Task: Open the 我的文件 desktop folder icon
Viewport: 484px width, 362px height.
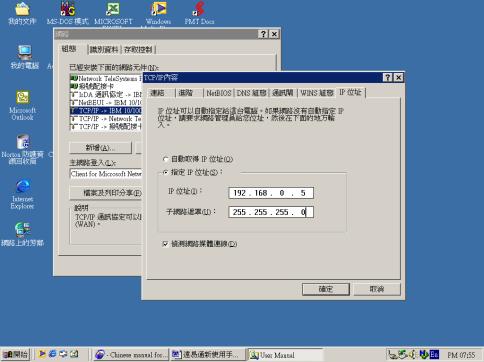Action: [x=22, y=13]
